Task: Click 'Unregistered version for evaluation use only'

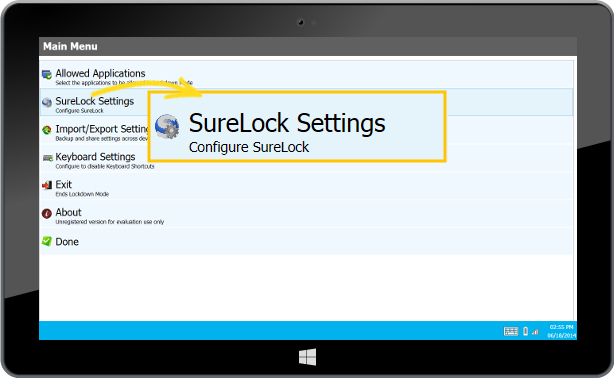Action: [110, 222]
